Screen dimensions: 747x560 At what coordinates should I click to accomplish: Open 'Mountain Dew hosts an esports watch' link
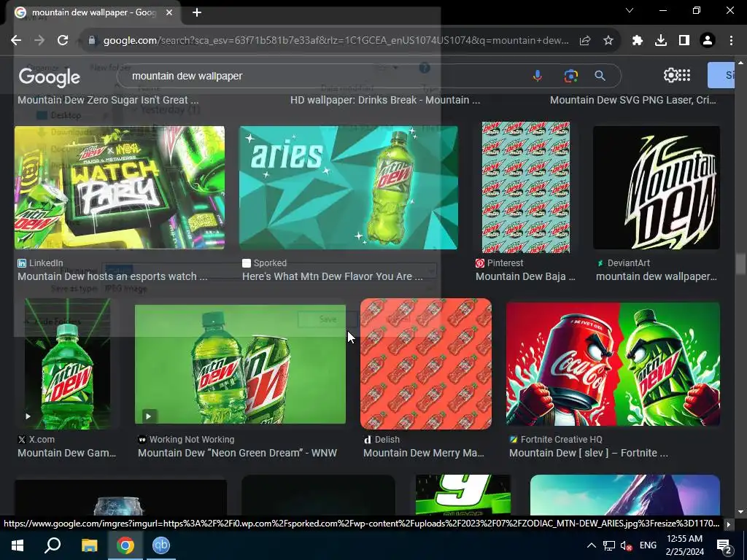tap(112, 276)
